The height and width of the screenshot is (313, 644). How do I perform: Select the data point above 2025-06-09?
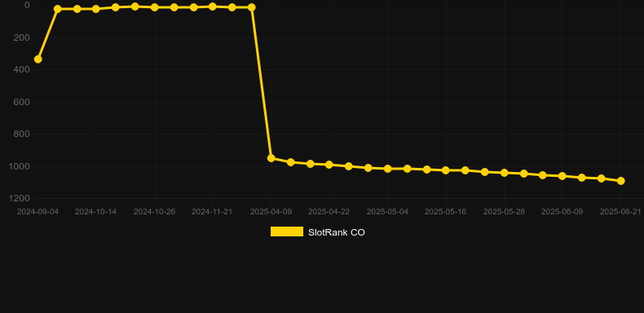(x=562, y=176)
